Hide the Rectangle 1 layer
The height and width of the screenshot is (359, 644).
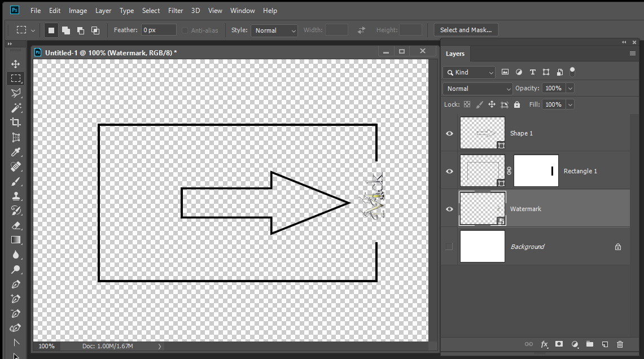tap(449, 171)
